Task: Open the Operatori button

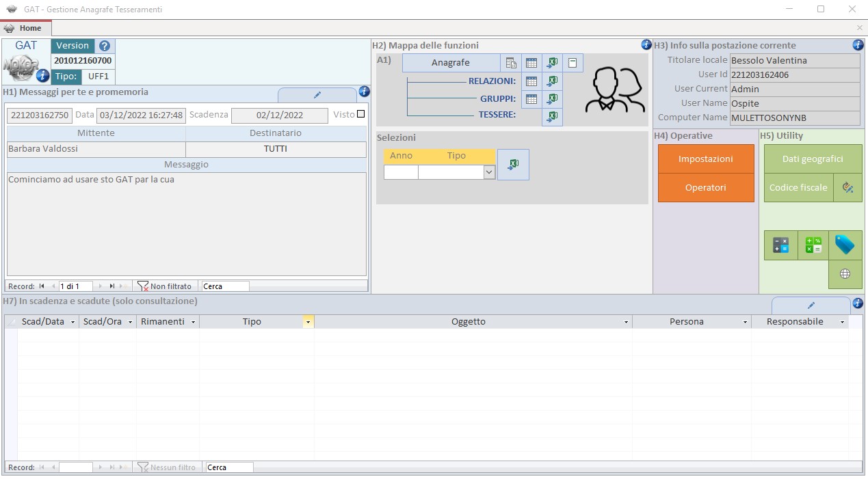Action: (706, 187)
